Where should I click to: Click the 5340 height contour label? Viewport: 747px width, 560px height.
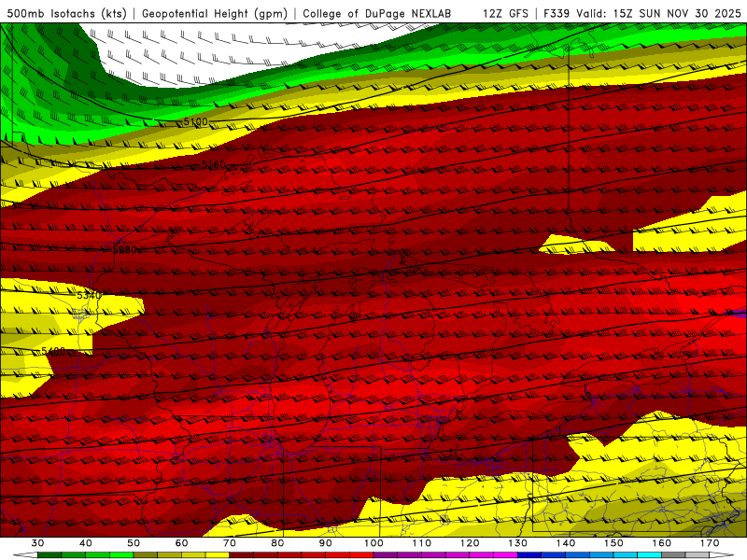(x=89, y=295)
